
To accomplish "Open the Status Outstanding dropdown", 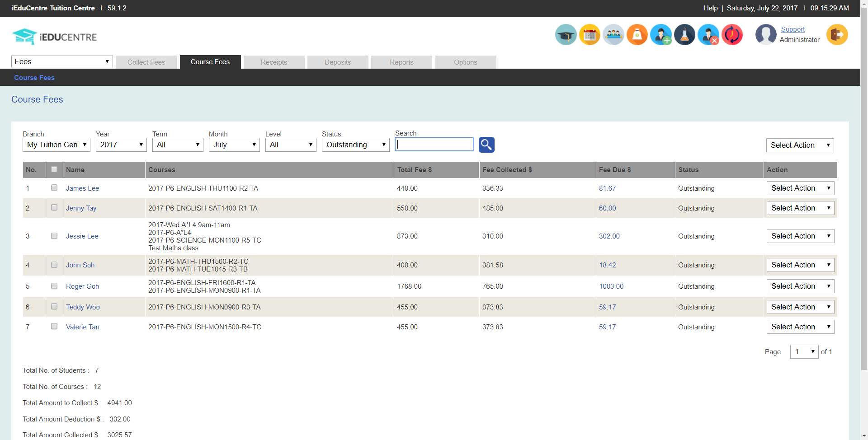I will click(356, 145).
